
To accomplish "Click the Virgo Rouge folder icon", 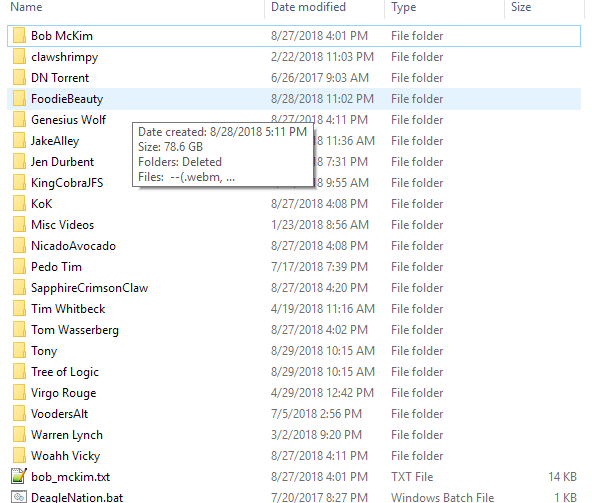I will [19, 393].
